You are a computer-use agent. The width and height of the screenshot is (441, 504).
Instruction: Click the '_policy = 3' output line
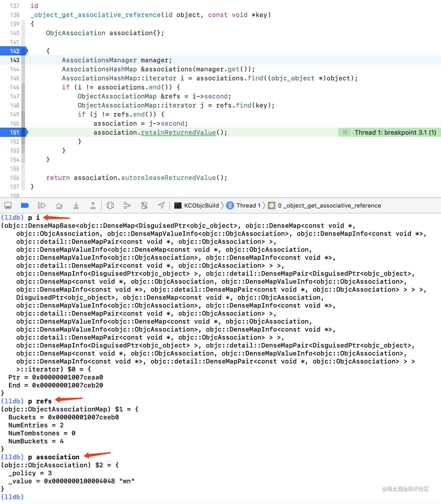[x=30, y=473]
